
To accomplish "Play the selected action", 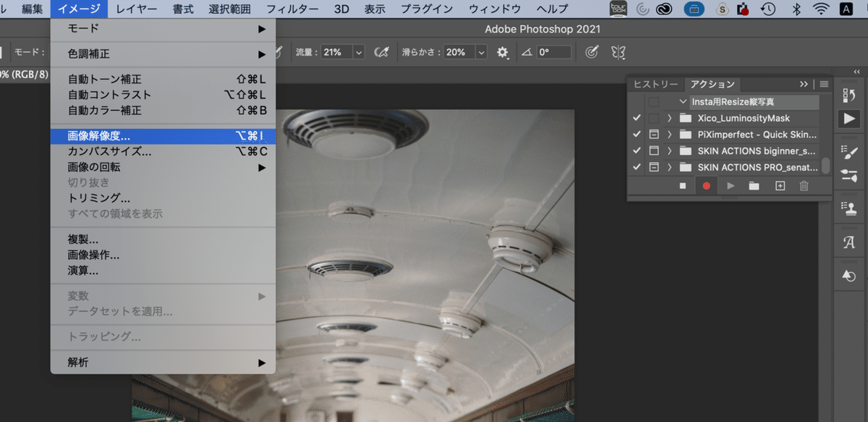I will [x=731, y=186].
